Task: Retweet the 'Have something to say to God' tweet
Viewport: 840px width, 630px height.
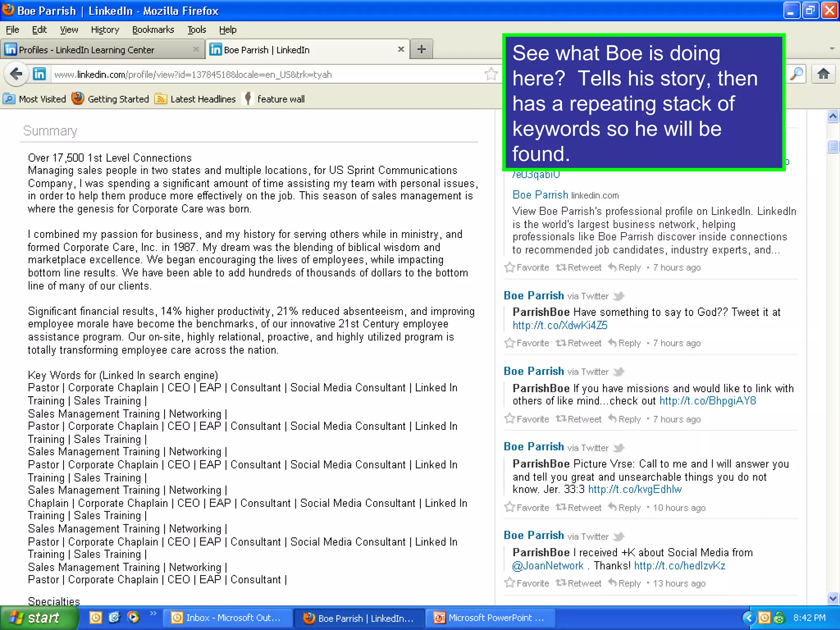Action: pyautogui.click(x=579, y=343)
